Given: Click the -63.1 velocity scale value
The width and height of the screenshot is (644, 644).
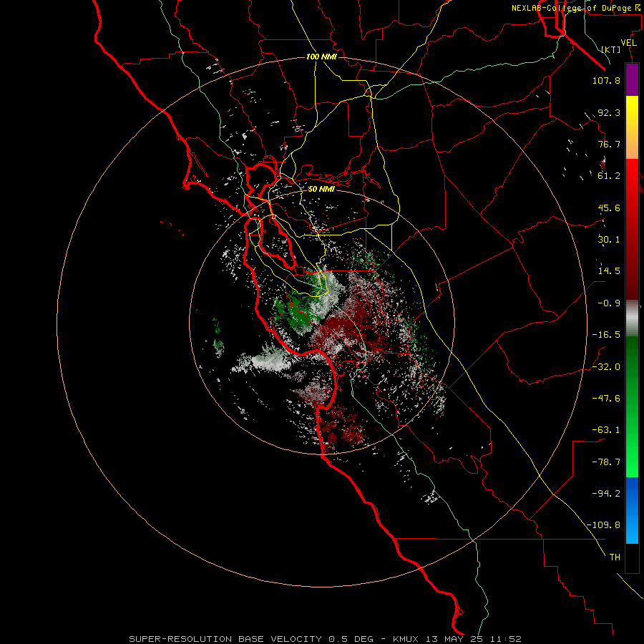Looking at the screenshot, I should click(x=606, y=430).
